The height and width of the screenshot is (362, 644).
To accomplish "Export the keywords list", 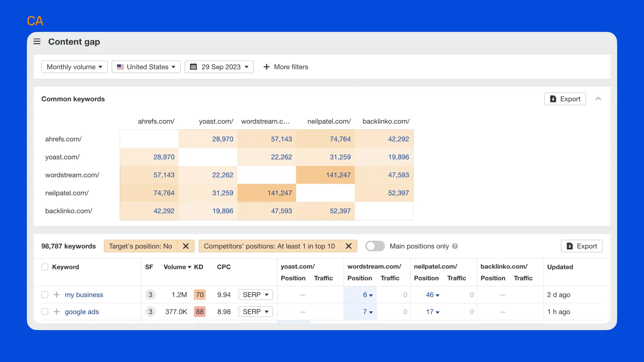I will click(582, 246).
